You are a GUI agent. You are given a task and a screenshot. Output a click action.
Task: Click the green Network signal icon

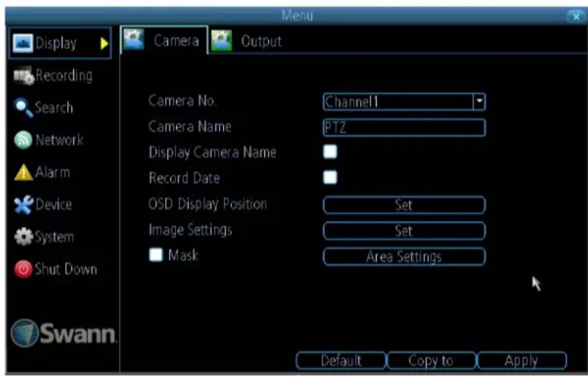[23, 140]
